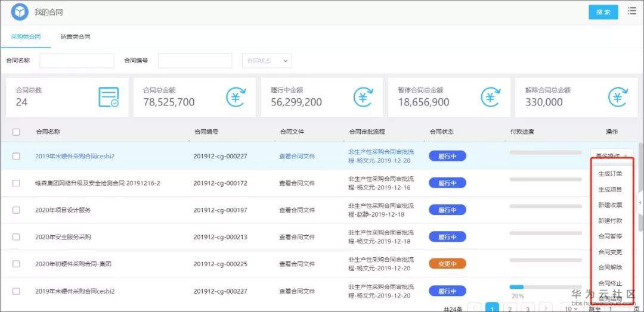Click the 合同名称 search input field
Viewport: 644px width, 312px height.
(x=77, y=61)
